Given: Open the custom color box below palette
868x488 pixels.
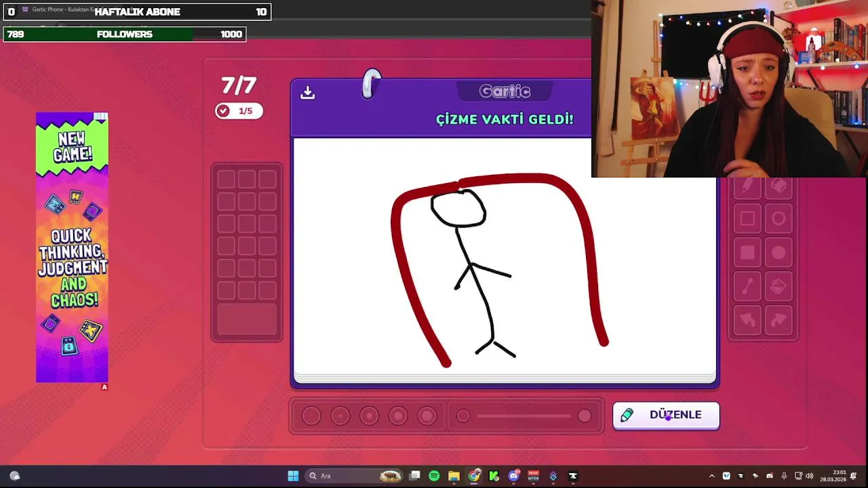Looking at the screenshot, I should pyautogui.click(x=247, y=319).
